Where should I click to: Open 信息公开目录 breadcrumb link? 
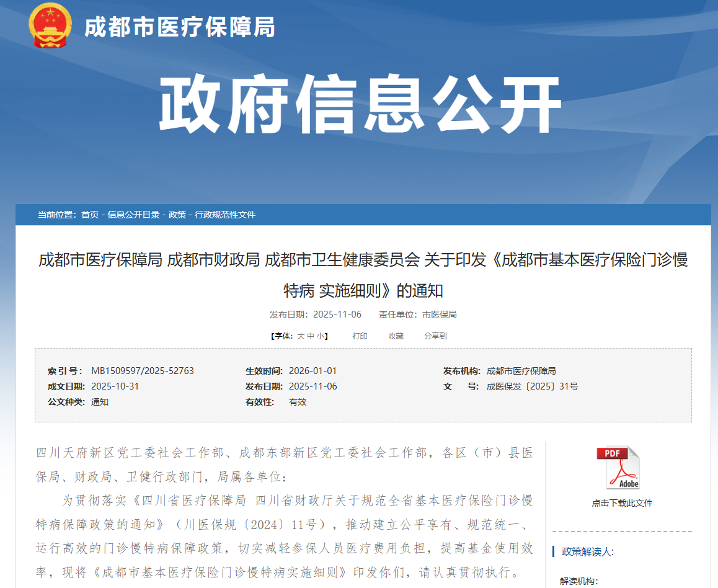click(x=133, y=215)
